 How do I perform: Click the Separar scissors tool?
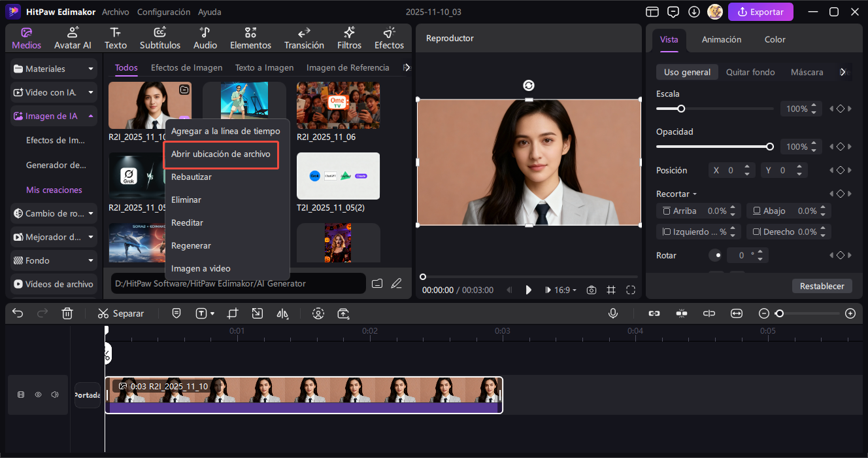pos(121,313)
